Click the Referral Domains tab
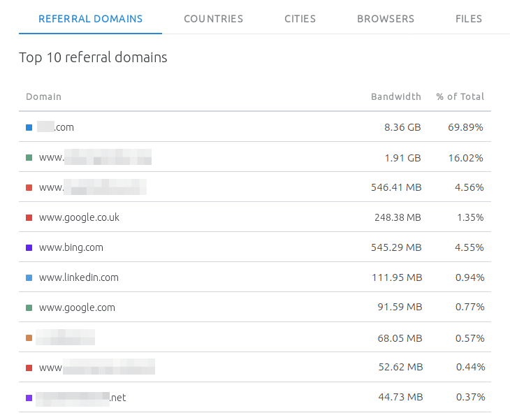Image resolution: width=510 pixels, height=420 pixels. pyautogui.click(x=90, y=19)
